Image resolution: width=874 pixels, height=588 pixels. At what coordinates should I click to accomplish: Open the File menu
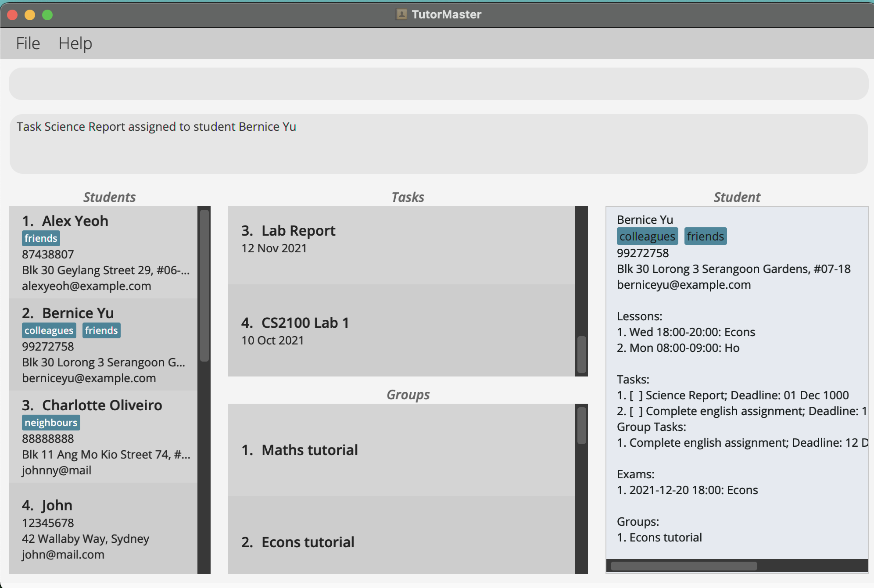(28, 43)
